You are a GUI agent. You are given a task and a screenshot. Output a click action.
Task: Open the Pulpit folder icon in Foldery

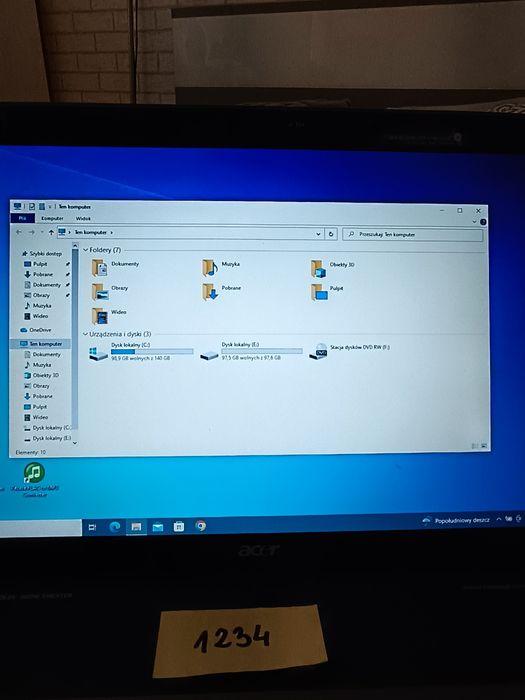(x=319, y=292)
